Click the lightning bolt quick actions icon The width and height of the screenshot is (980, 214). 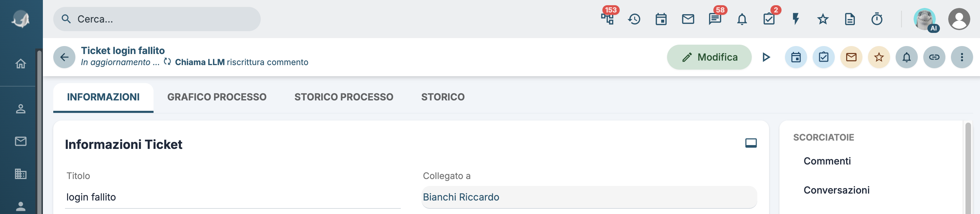pos(795,19)
